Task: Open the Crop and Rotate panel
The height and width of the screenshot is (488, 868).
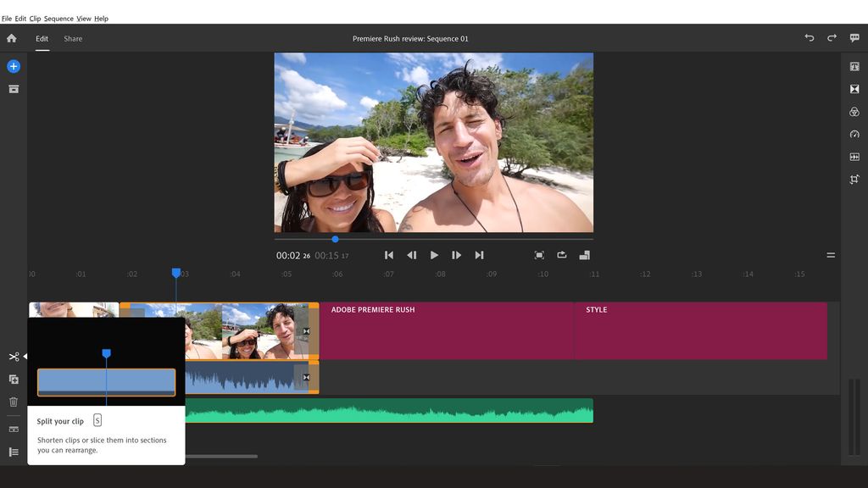Action: 854,179
